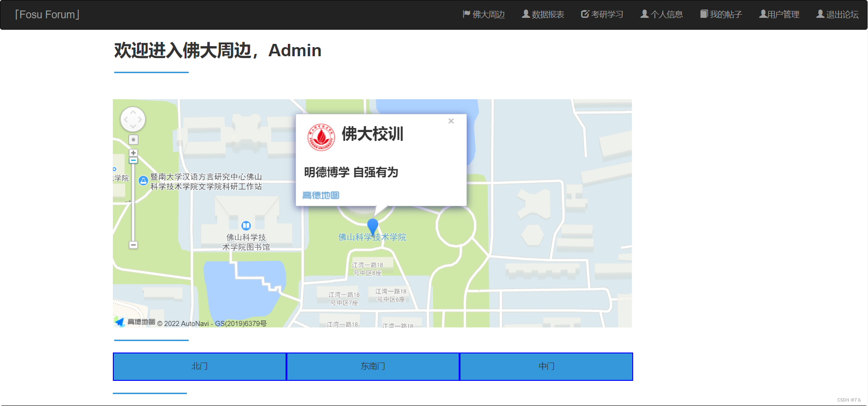Open the 佛大周边 nav menu item

pyautogui.click(x=483, y=15)
